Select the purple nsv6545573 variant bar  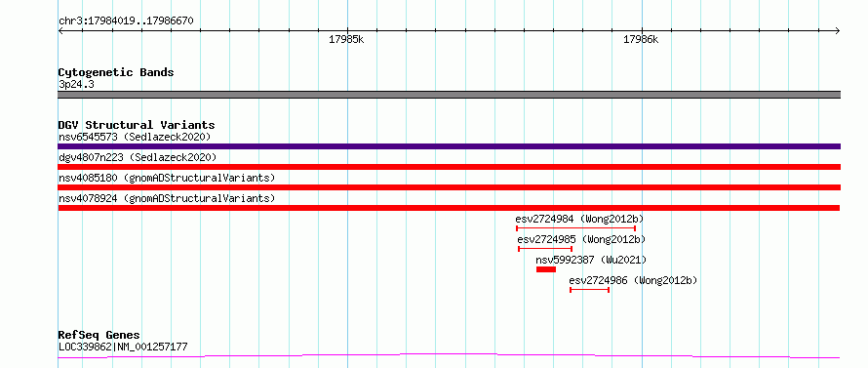point(449,146)
